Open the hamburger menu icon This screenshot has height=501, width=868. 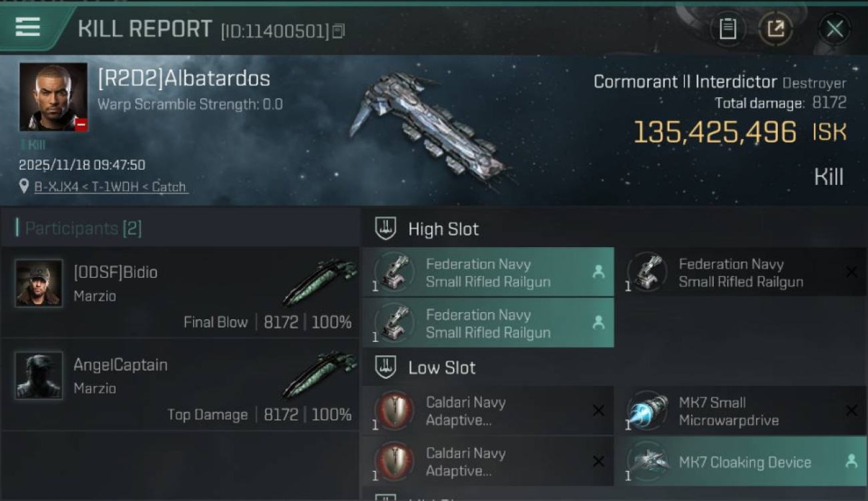point(27,27)
